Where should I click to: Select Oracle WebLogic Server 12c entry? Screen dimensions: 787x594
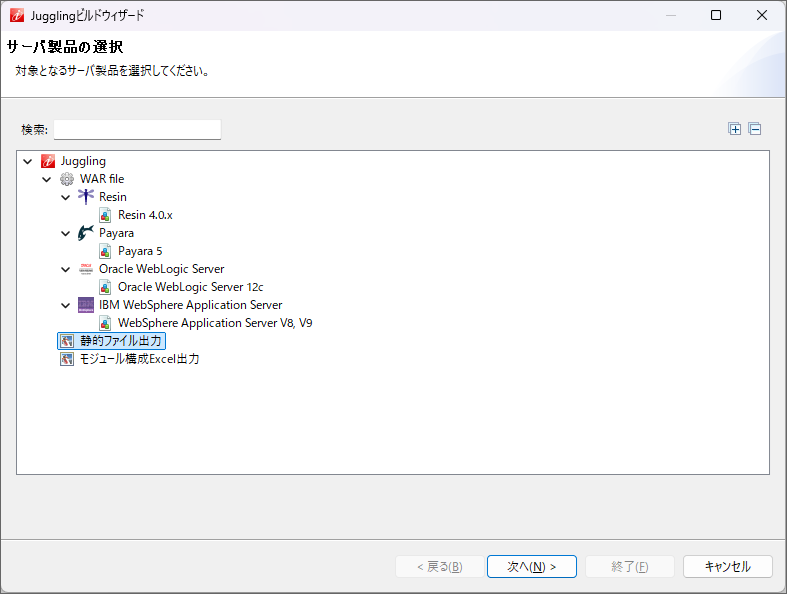190,287
